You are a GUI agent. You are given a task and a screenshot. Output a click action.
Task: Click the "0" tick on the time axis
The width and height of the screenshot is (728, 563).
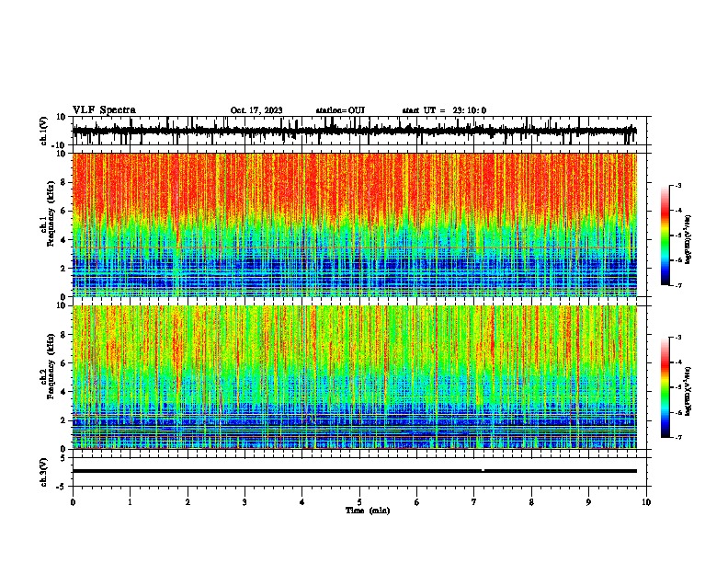[x=73, y=502]
